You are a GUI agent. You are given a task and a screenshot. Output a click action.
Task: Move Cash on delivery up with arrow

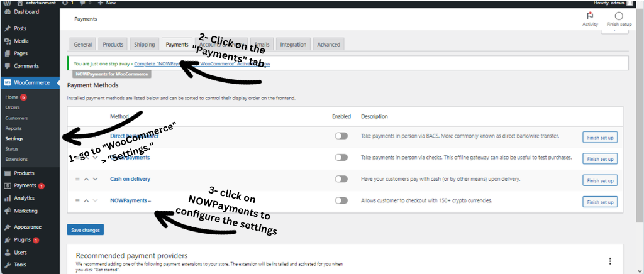point(86,179)
